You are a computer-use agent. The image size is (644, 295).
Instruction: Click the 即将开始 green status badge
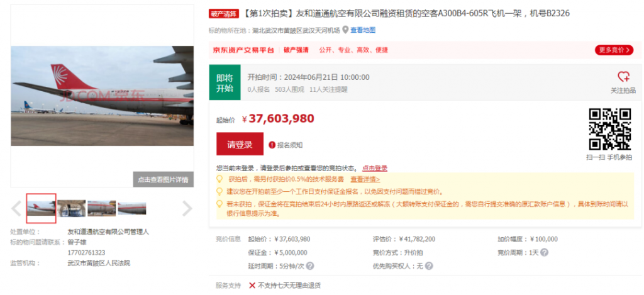225,82
